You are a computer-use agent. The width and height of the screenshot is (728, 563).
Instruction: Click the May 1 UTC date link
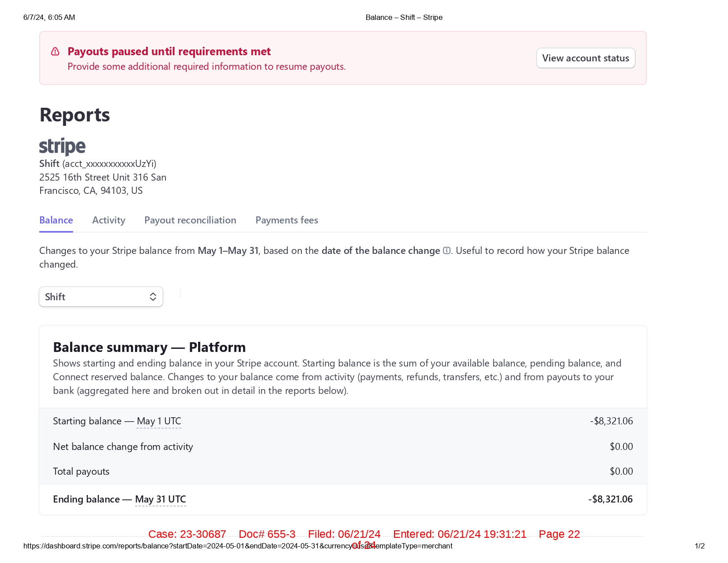point(159,421)
